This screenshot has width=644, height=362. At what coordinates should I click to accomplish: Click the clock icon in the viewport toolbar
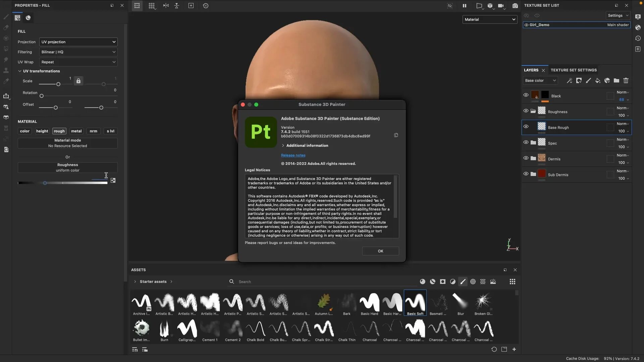[206, 6]
